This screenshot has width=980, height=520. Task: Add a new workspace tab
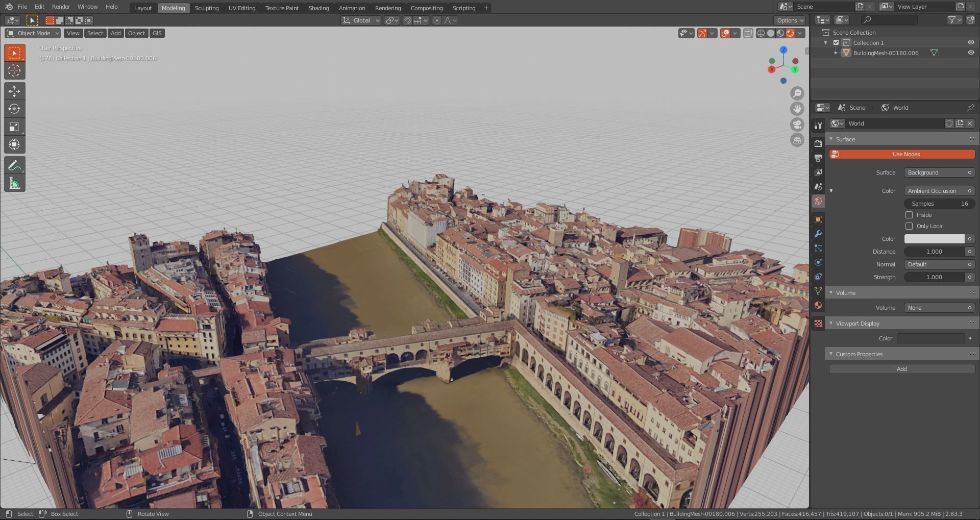pyautogui.click(x=486, y=8)
